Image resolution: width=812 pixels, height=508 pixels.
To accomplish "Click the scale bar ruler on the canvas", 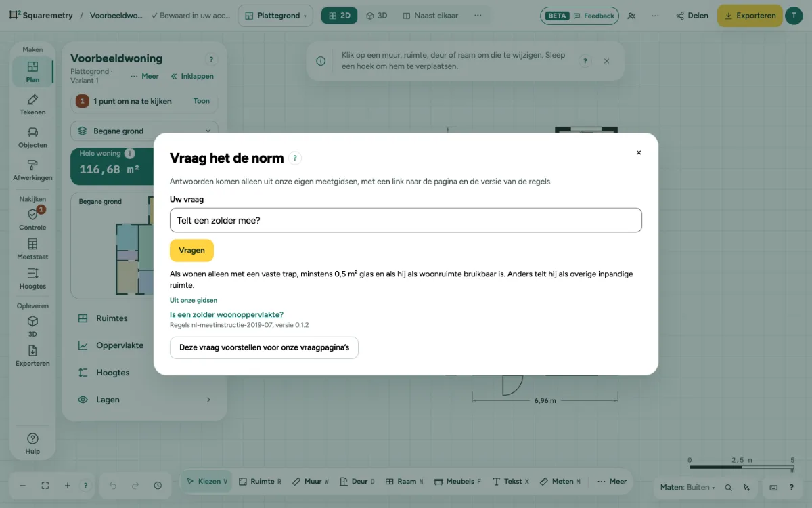I will point(742,466).
